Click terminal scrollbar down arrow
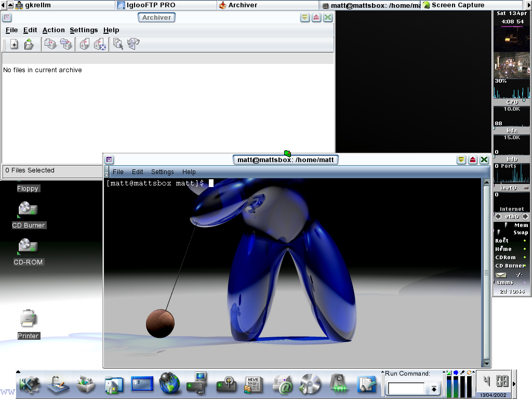The width and height of the screenshot is (532, 399). (x=486, y=363)
